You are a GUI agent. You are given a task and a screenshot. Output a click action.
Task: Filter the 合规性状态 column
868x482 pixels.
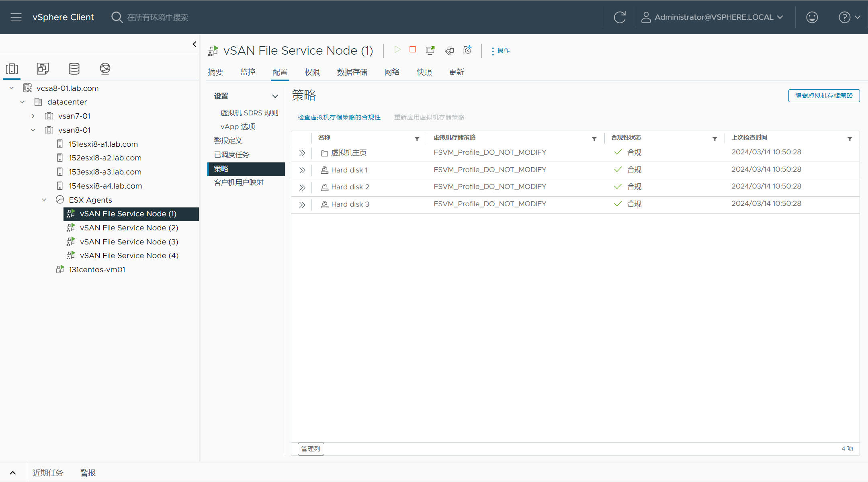pos(714,139)
